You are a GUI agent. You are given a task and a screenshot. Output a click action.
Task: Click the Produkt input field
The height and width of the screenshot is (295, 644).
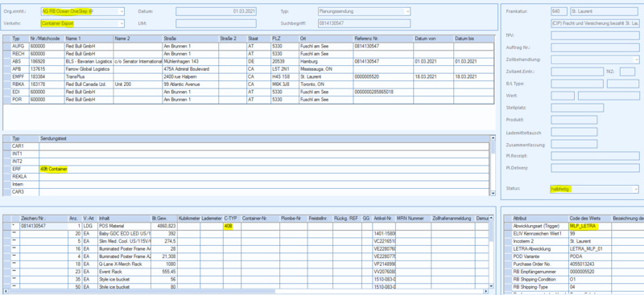pos(574,120)
